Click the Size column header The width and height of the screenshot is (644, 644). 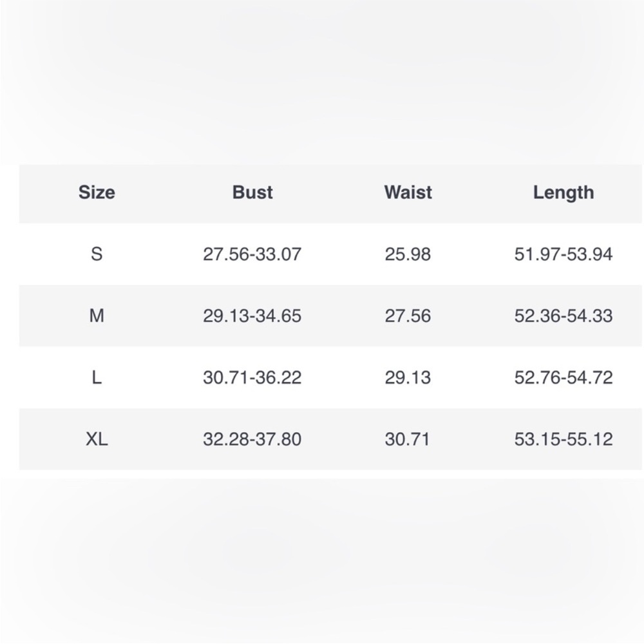coord(97,192)
